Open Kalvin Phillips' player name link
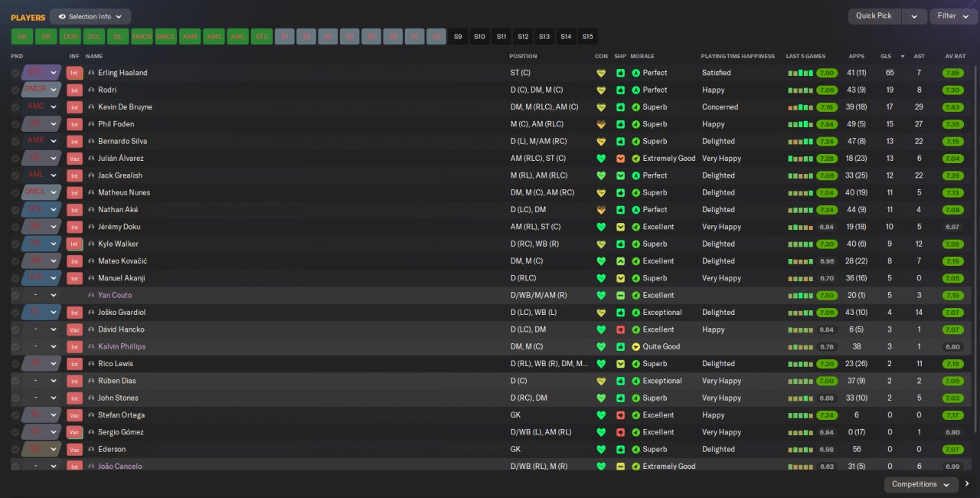This screenshot has width=980, height=498. pyautogui.click(x=122, y=347)
